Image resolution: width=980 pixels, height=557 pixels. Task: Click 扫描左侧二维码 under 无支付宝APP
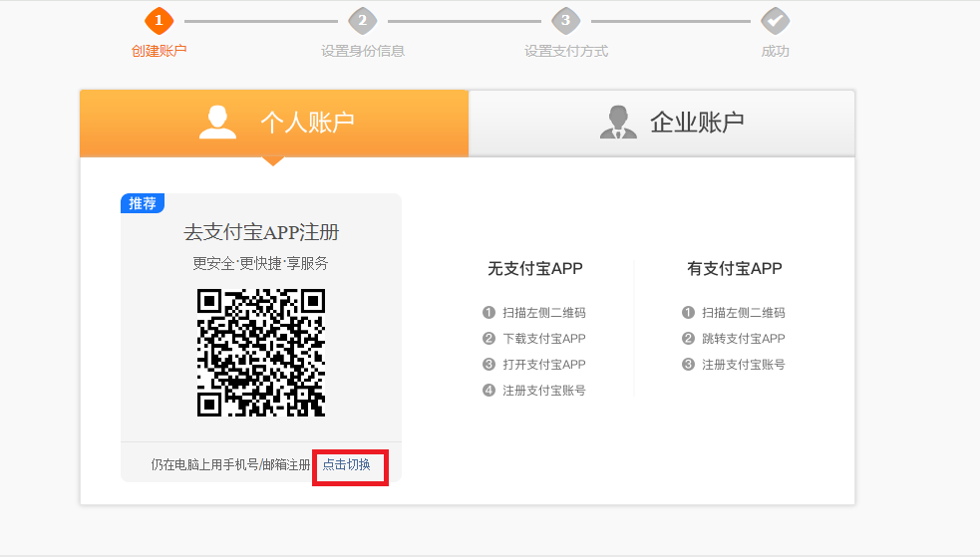coord(543,313)
